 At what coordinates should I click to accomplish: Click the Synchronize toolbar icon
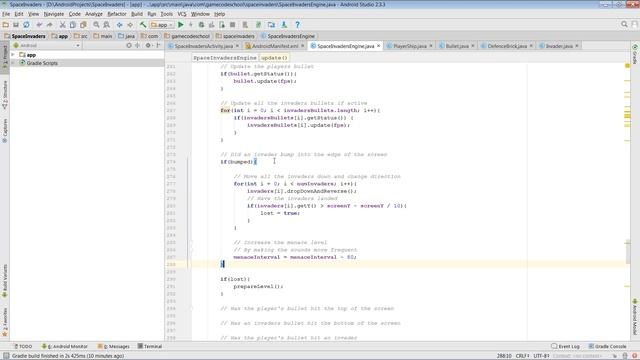click(x=26, y=25)
